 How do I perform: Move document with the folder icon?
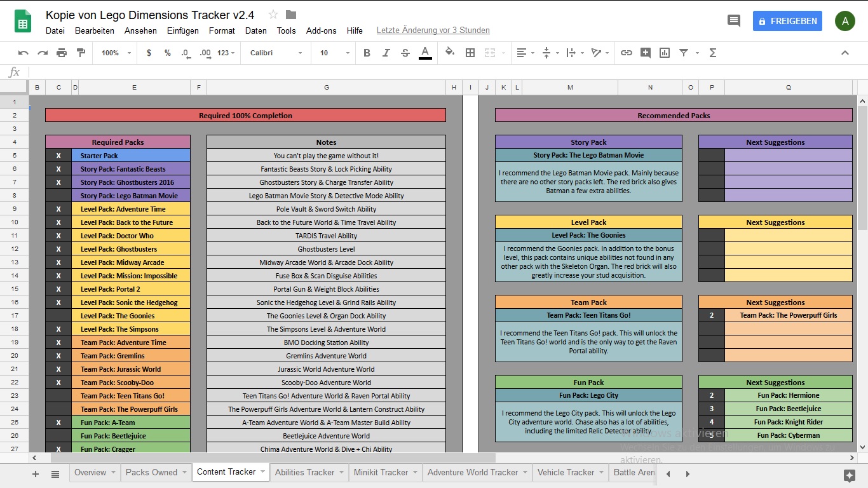[291, 15]
